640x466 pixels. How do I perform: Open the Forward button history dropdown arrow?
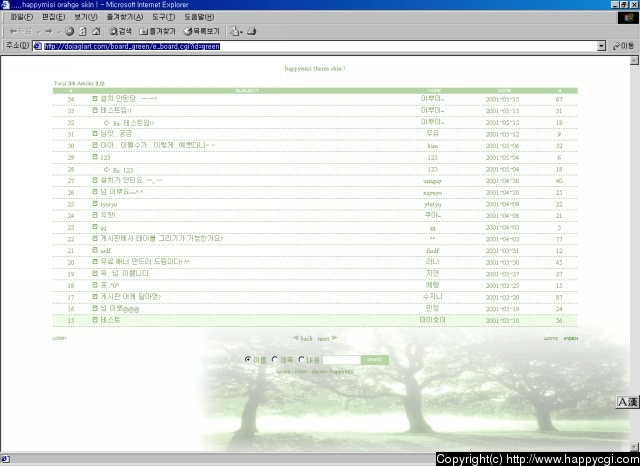[x=59, y=31]
